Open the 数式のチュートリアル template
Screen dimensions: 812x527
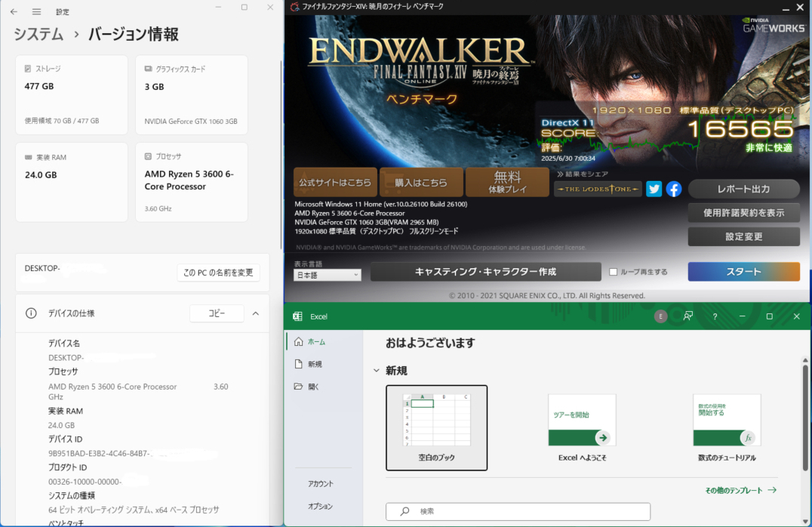coord(727,427)
